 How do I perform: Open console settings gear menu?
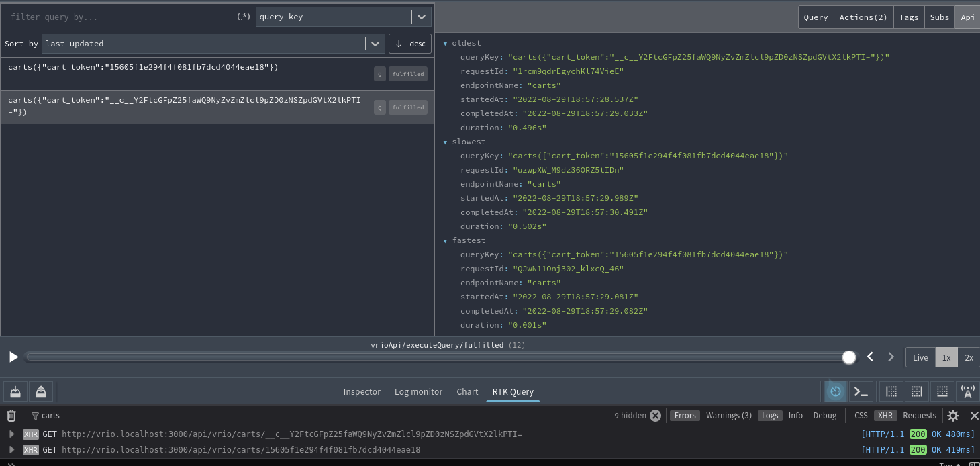click(x=953, y=416)
